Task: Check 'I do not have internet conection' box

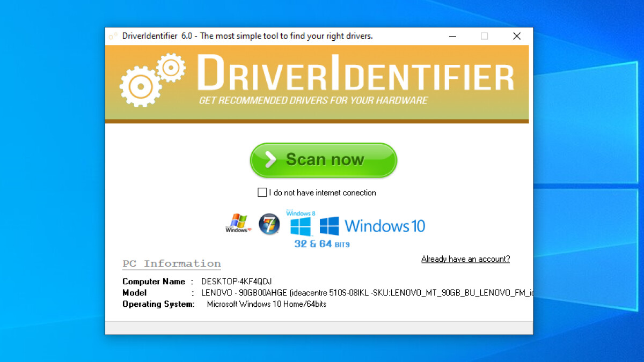Action: tap(262, 193)
